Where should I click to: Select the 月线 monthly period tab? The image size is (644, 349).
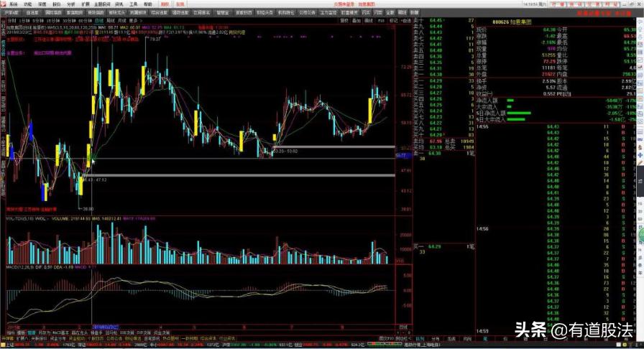(x=121, y=21)
